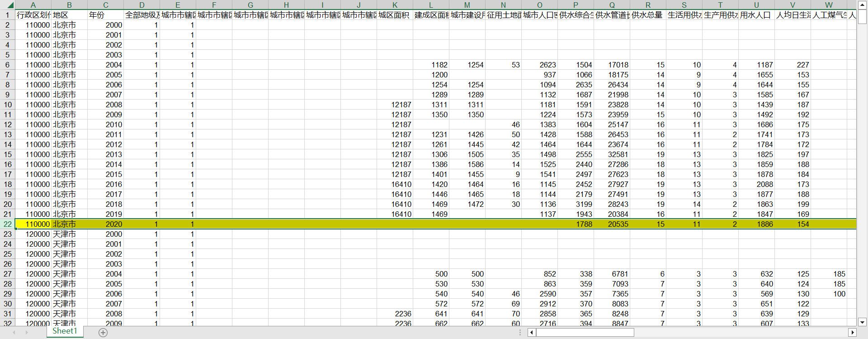Click cell with value '17018'

(612, 65)
